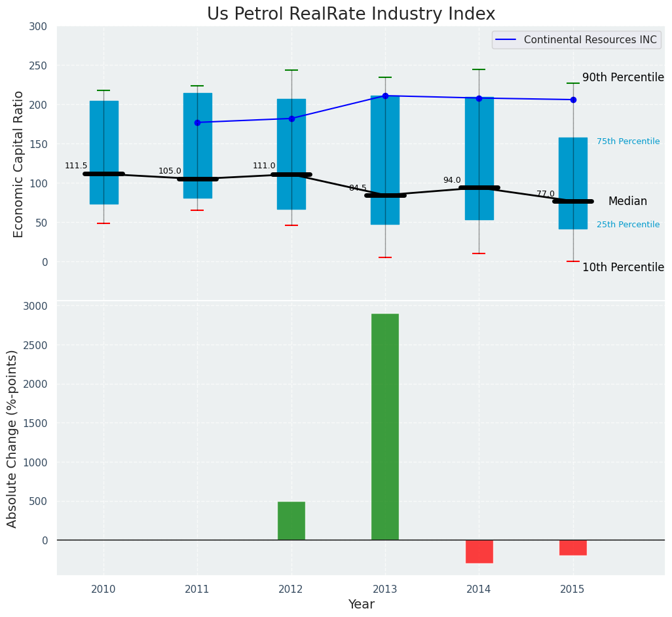Click the 2013 tick on the Year axis

pyautogui.click(x=385, y=589)
